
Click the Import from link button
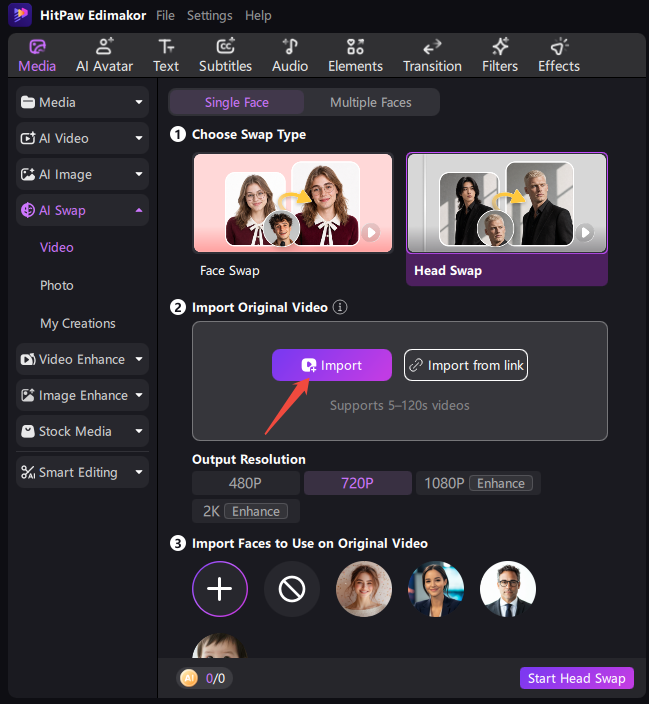466,365
